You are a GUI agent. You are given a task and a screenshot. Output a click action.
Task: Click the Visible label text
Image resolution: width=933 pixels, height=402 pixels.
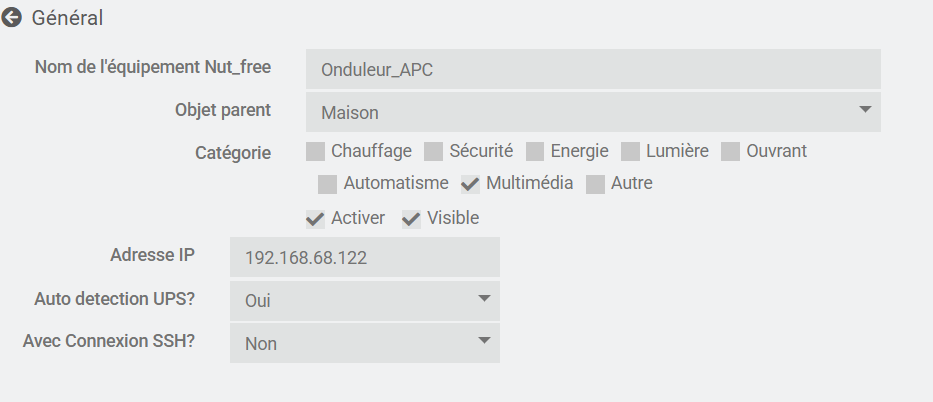(453, 218)
